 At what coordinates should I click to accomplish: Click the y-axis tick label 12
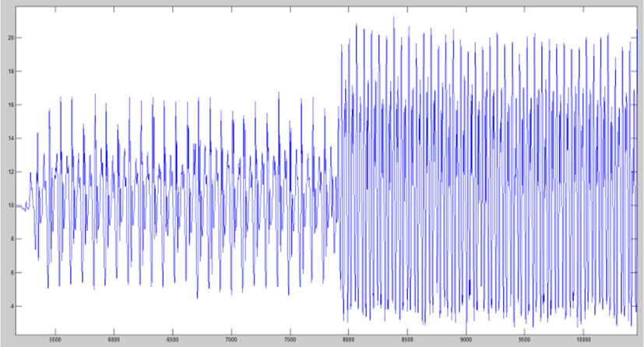[11, 172]
